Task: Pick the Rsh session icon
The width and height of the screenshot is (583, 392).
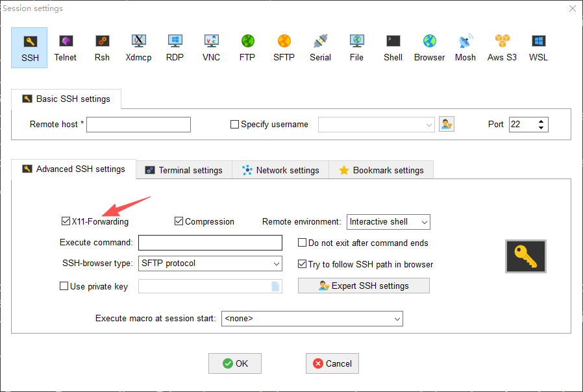Action: coord(102,47)
